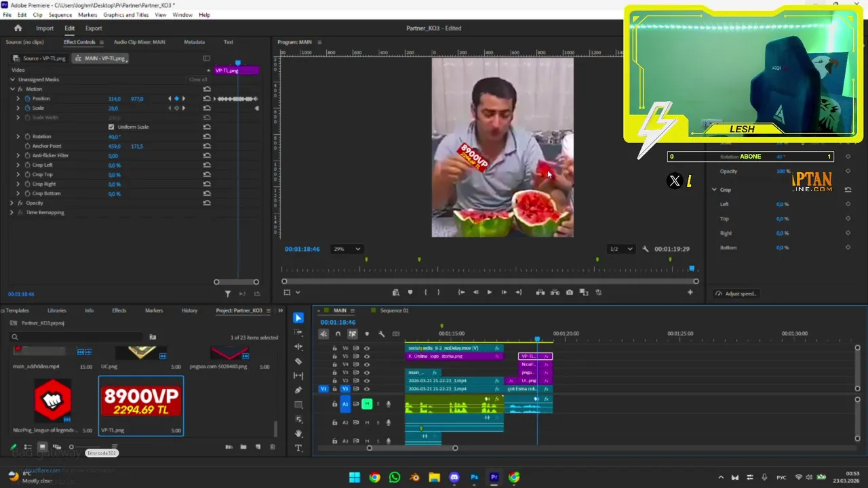
Task: Toggle Position animation stopwatch
Action: click(27, 98)
